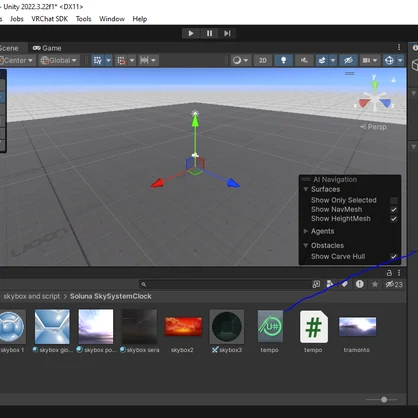Image resolution: width=418 pixels, height=418 pixels.
Task: Grab the AI Navigation overlay handle
Action: pyautogui.click(x=306, y=180)
